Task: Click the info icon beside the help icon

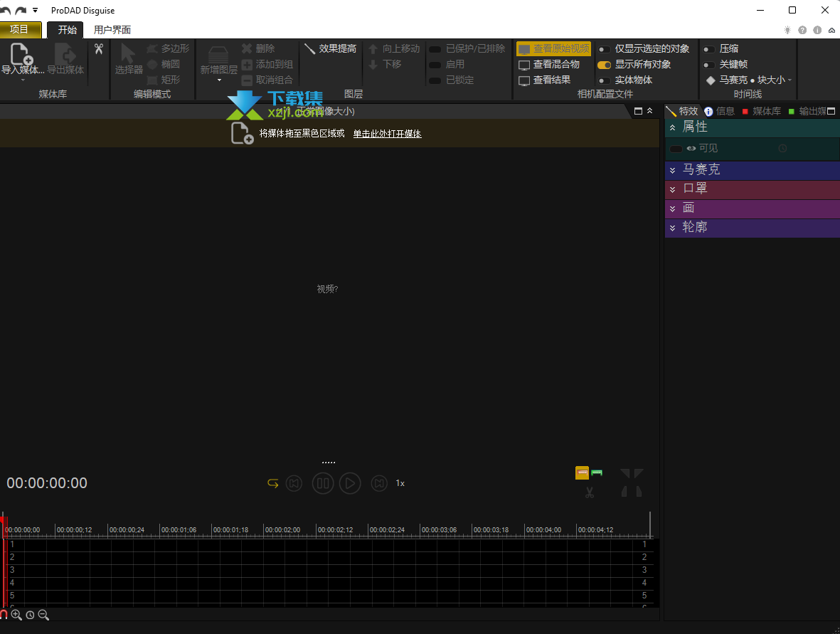Action: pos(817,30)
